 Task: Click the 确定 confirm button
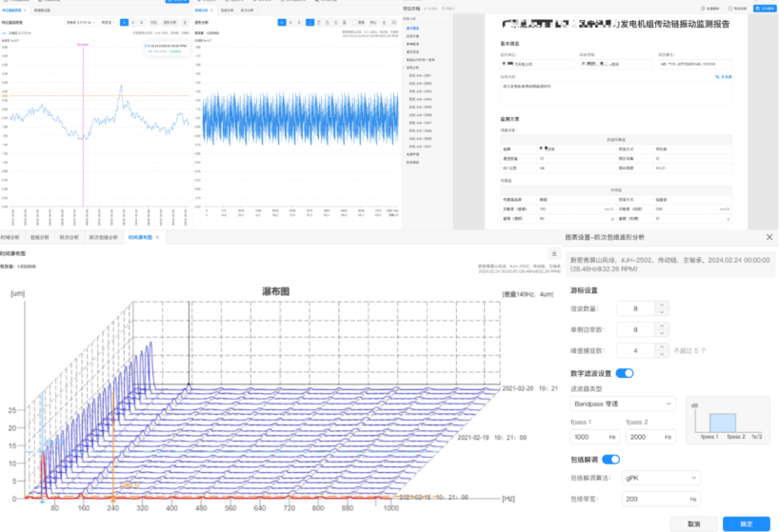pyautogui.click(x=746, y=523)
